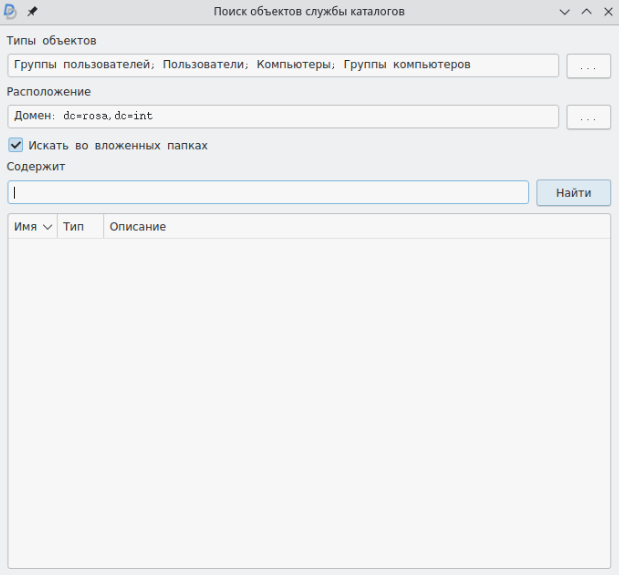Focus the 'Содержит' search input
619x575 pixels.
268,192
